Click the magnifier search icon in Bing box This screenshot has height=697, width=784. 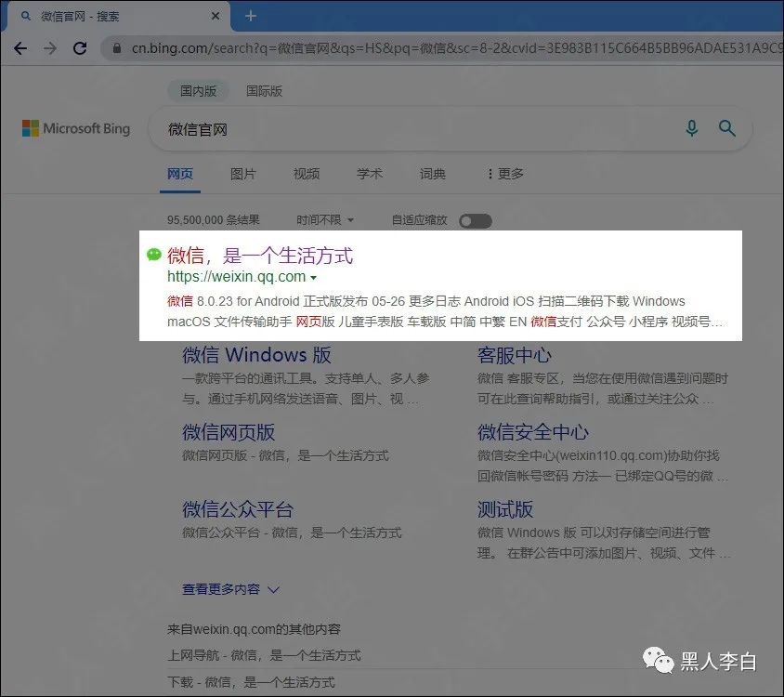click(726, 128)
